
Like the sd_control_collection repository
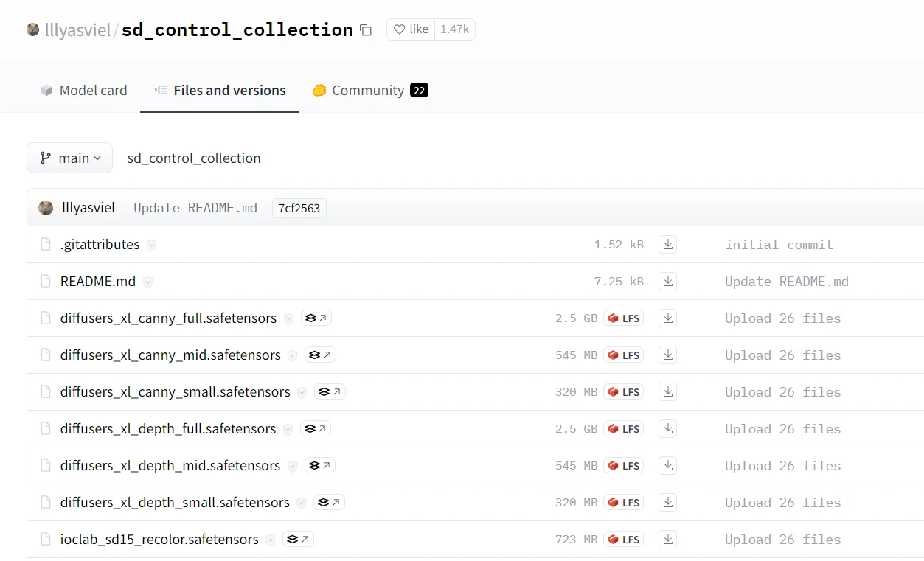pyautogui.click(x=411, y=29)
